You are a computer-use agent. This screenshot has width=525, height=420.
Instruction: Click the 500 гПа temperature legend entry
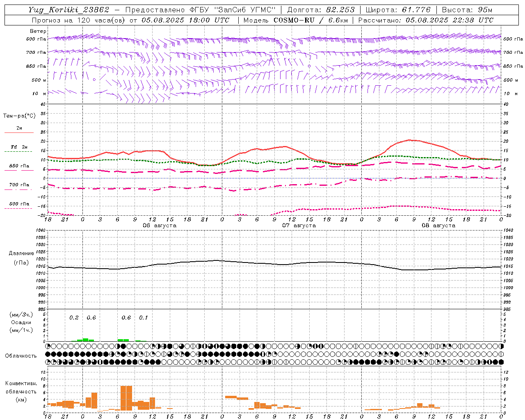(19, 204)
